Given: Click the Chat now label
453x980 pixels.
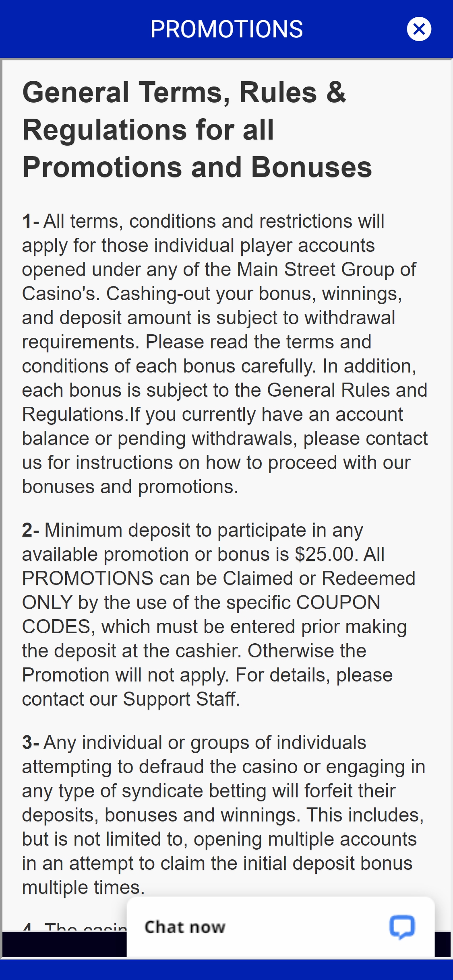Looking at the screenshot, I should (x=185, y=927).
